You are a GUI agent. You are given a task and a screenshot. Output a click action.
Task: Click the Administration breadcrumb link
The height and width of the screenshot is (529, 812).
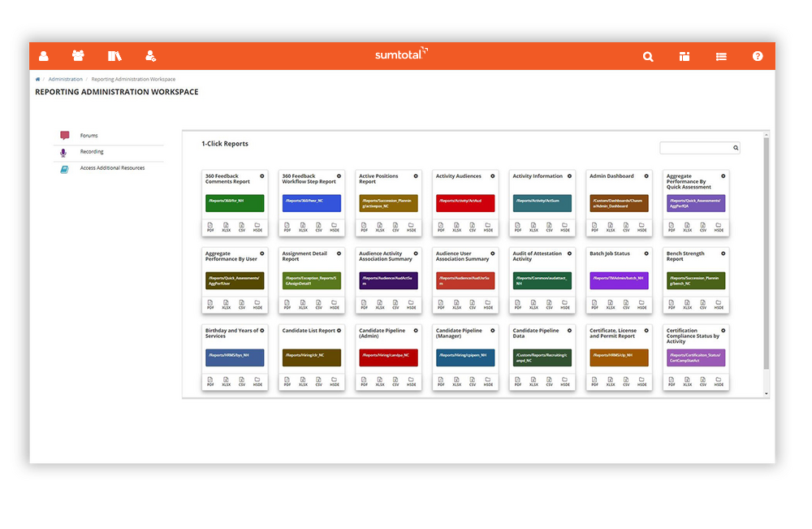point(65,80)
